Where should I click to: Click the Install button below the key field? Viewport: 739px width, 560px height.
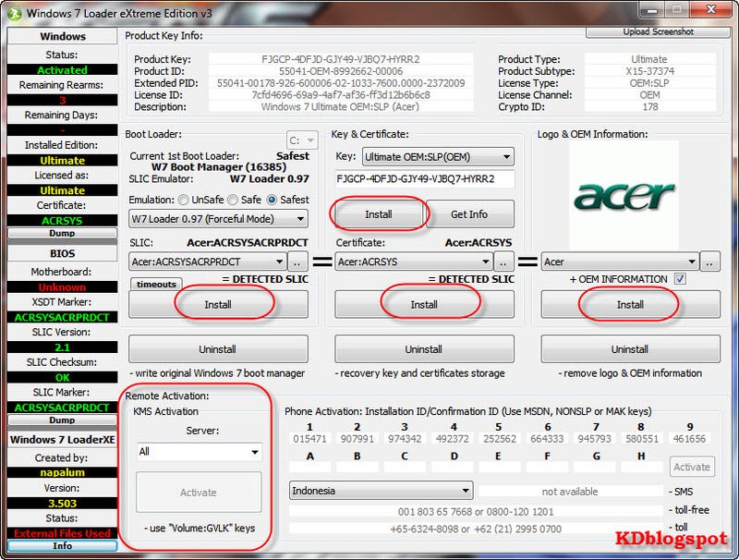[x=379, y=214]
